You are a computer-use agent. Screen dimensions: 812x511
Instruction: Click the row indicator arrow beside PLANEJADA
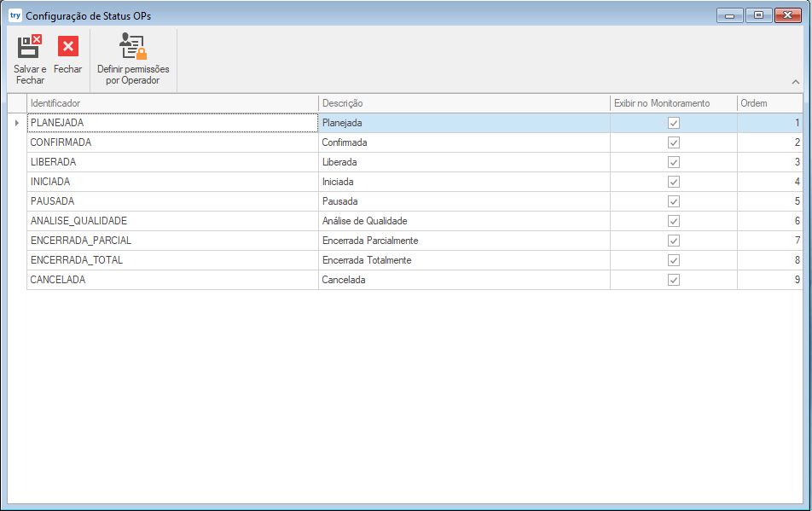17,123
